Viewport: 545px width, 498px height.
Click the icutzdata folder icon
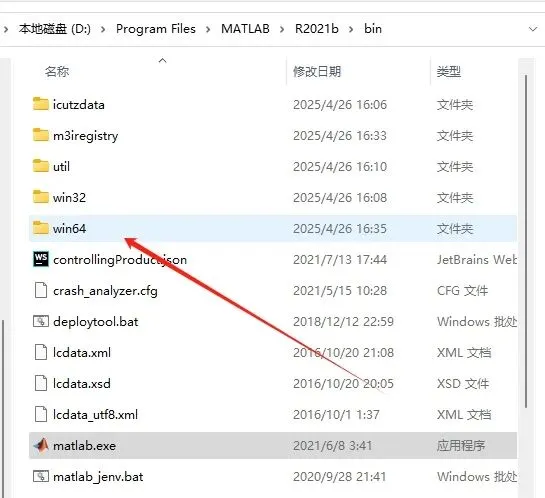click(x=41, y=104)
